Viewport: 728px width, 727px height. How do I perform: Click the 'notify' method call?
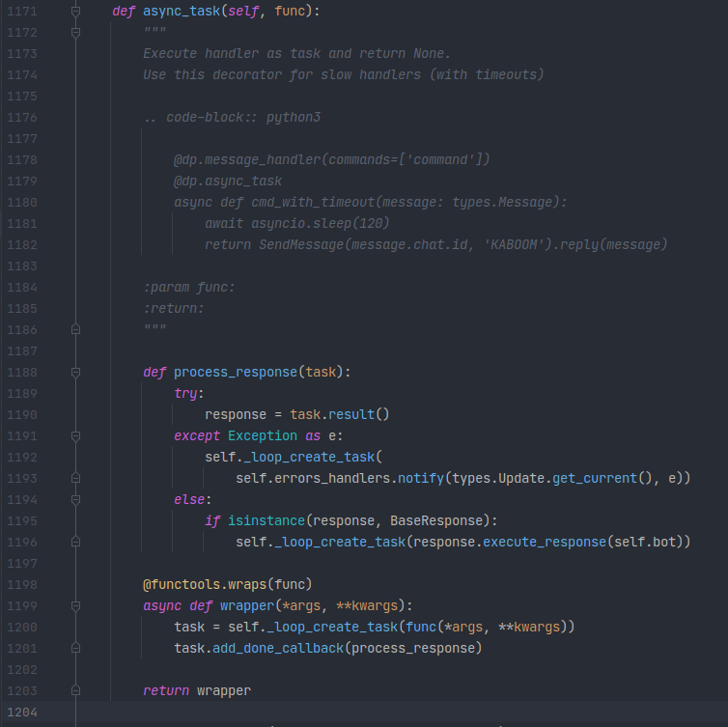pyautogui.click(x=421, y=478)
